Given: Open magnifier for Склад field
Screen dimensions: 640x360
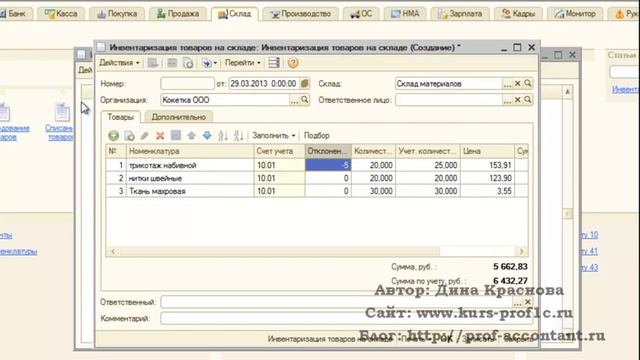Looking at the screenshot, I should click(528, 84).
